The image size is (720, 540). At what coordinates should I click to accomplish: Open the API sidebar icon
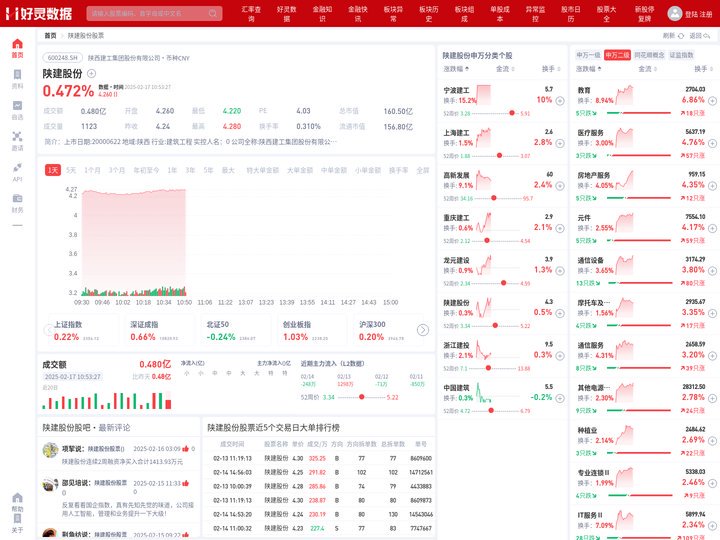(x=17, y=168)
